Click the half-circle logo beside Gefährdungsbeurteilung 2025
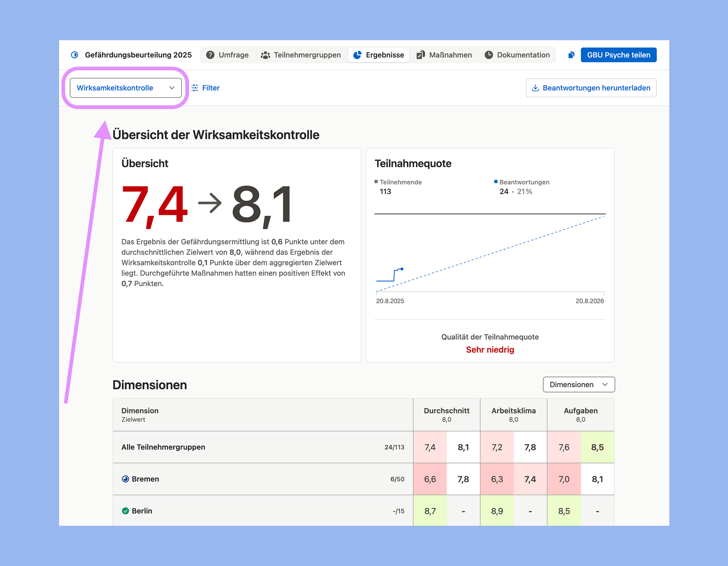Screen dimensions: 728x566 pos(75,55)
